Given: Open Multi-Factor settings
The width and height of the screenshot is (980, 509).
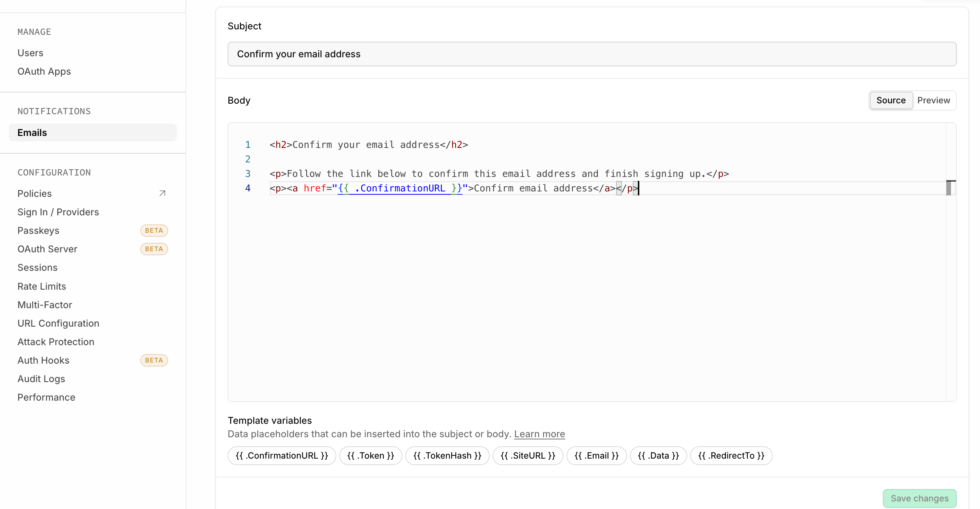Looking at the screenshot, I should click(45, 305).
